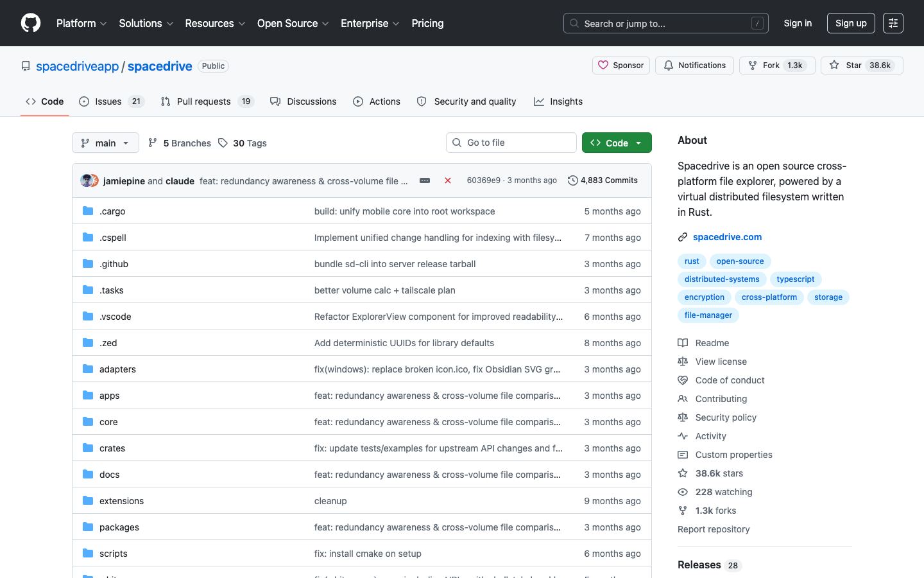The width and height of the screenshot is (924, 578).
Task: Switch to the Actions tab
Action: click(377, 101)
